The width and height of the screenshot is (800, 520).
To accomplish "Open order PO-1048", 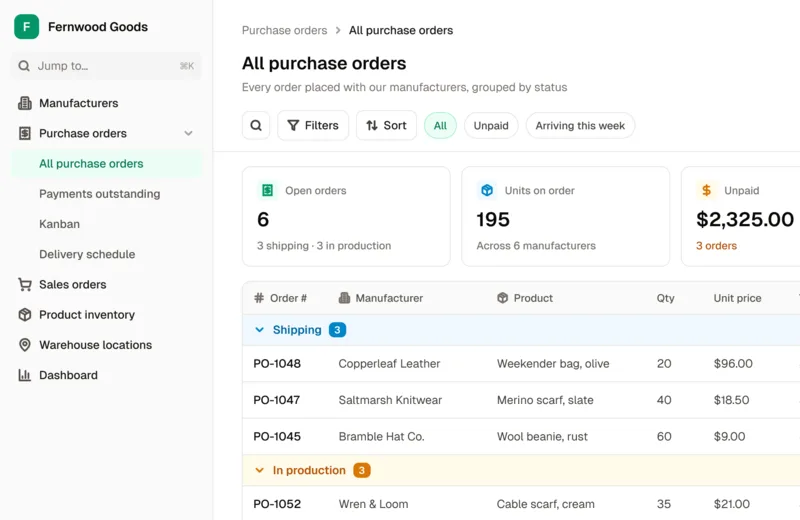I will 277,363.
